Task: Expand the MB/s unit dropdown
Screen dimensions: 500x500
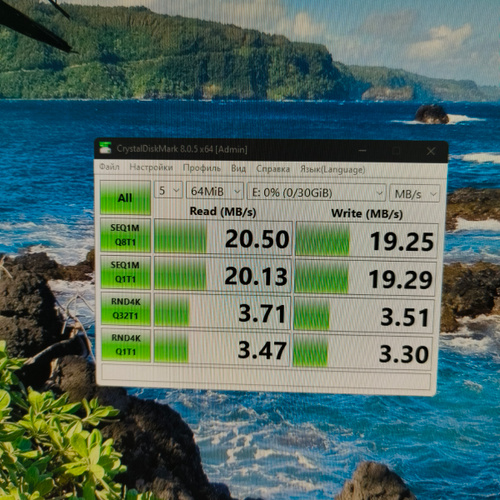Action: coord(415,194)
